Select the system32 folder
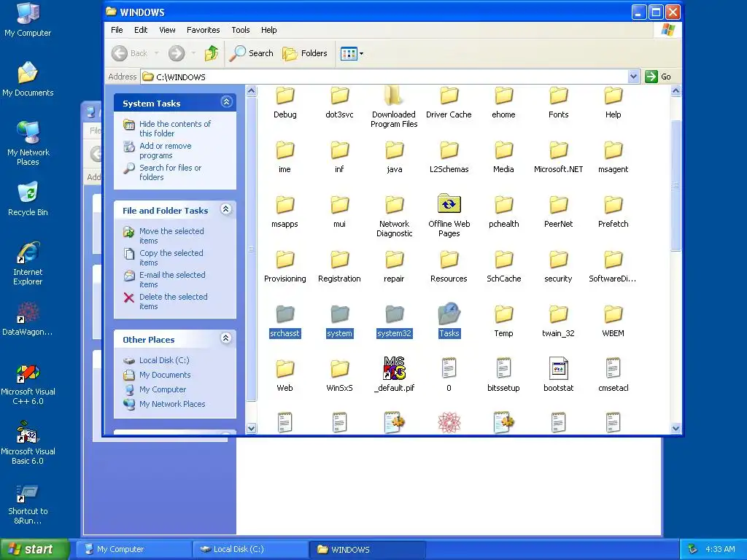747x560 pixels. click(x=394, y=321)
